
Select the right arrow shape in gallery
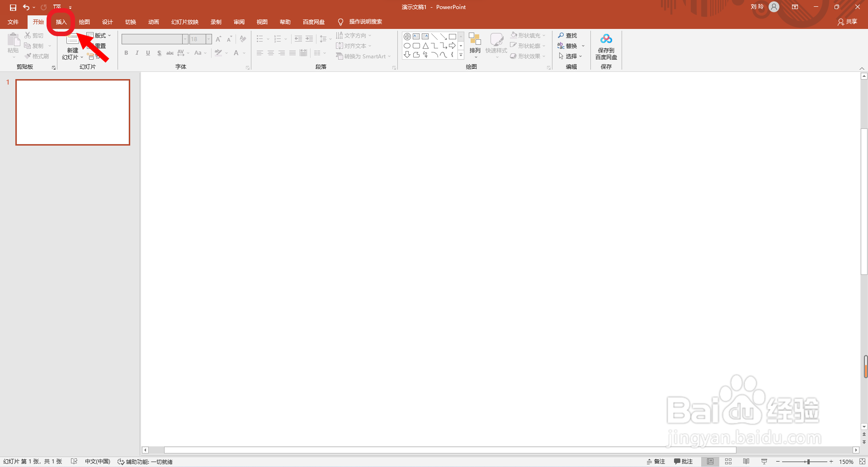[x=453, y=46]
